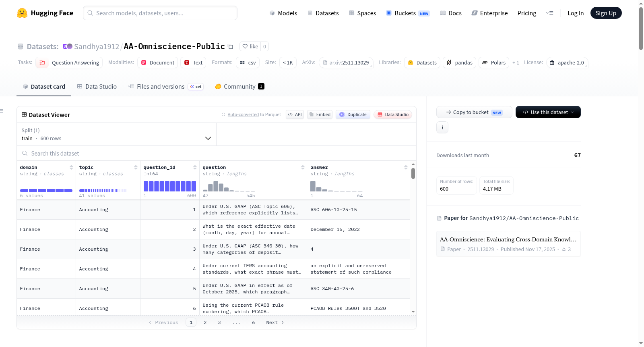Switch to the Data Studio tab
The image size is (644, 347).
click(97, 87)
